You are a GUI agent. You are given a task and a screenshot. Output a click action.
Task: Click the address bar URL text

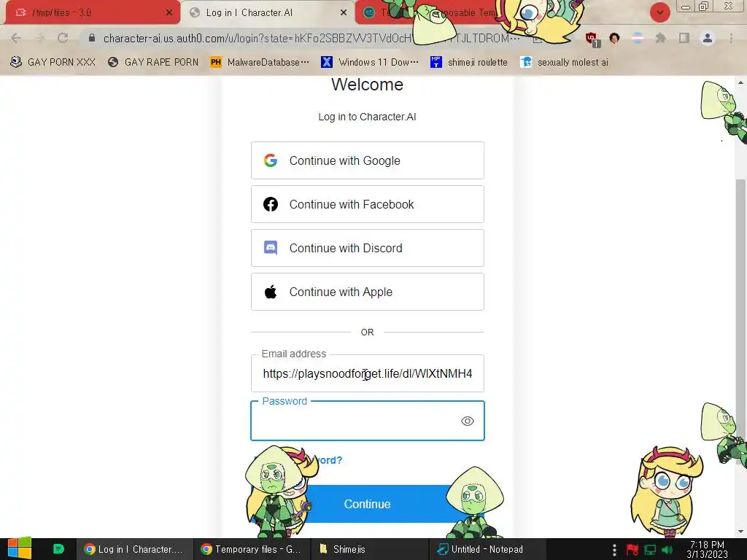[311, 38]
